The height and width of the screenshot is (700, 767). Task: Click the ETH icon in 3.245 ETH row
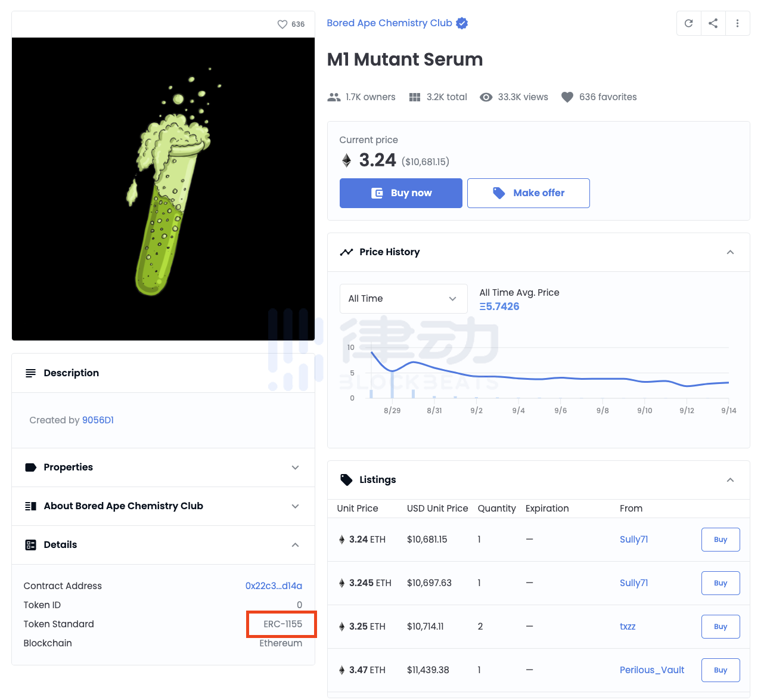coord(342,583)
